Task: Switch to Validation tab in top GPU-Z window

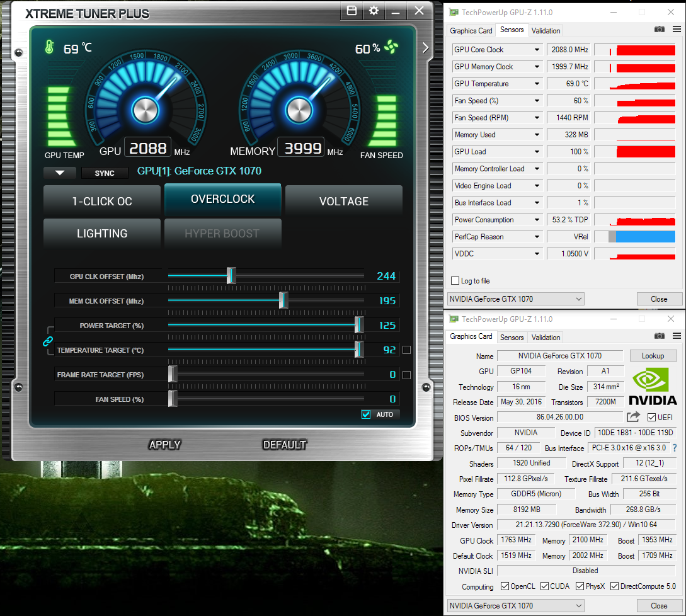Action: pyautogui.click(x=546, y=31)
